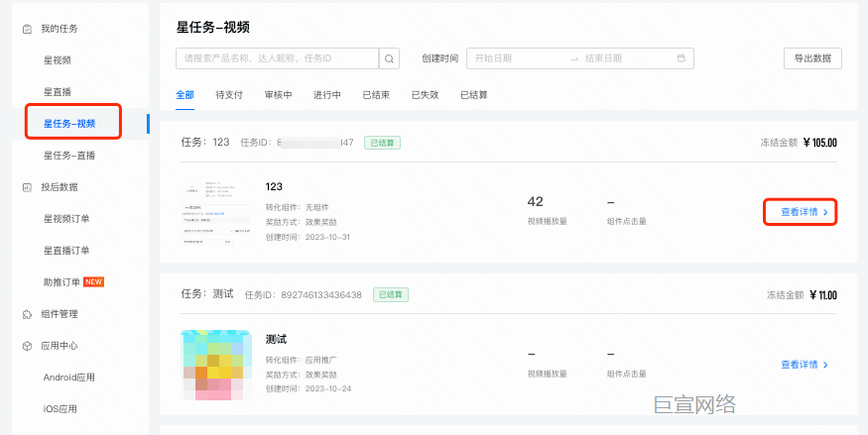
Task: Click the 我的任务 clipboard icon
Action: coord(27,29)
